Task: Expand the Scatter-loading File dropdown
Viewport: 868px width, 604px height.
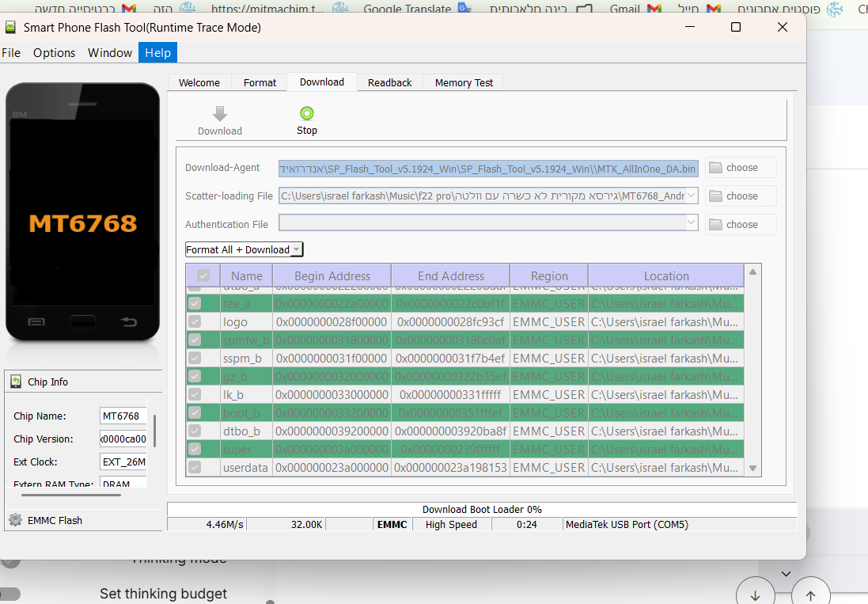Action: pos(692,196)
